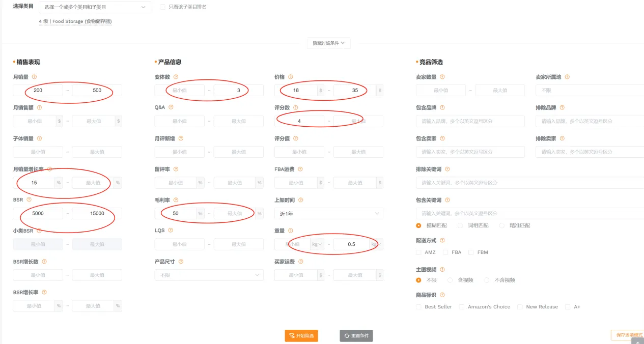Open the 产品尺寸 dropdown
Viewport: 644px width, 344px height.
(x=209, y=275)
